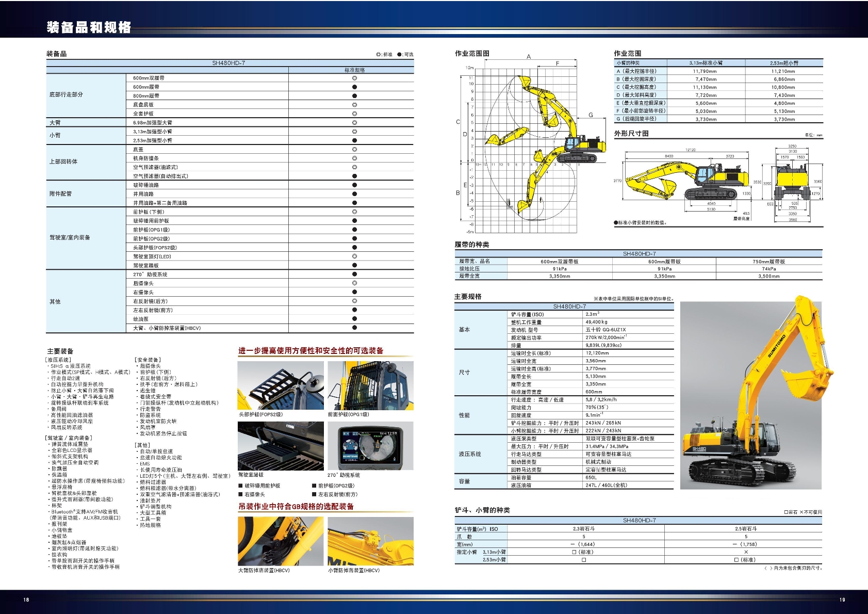Open the 大臂防掉落装置(HBCV) photo

click(281, 541)
